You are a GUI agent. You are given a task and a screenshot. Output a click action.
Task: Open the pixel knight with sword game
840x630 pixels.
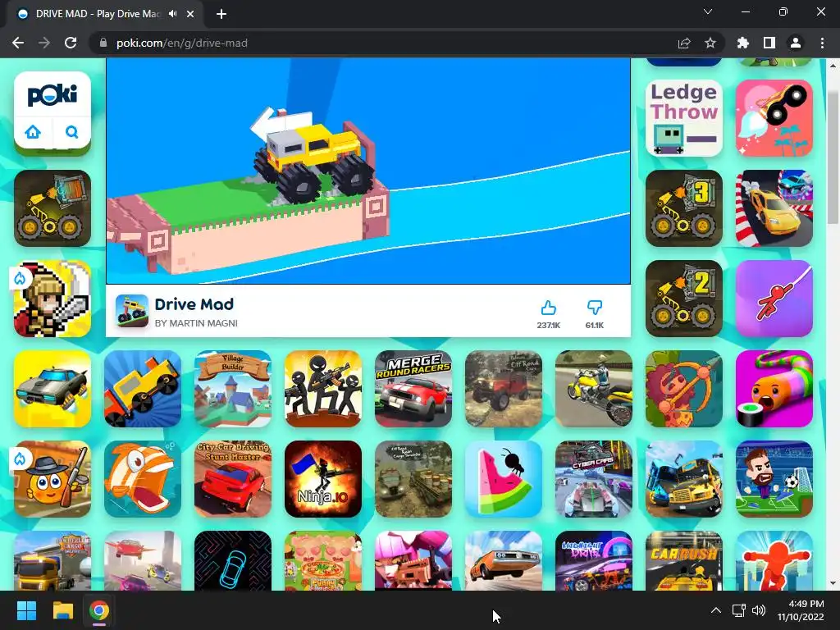(52, 299)
